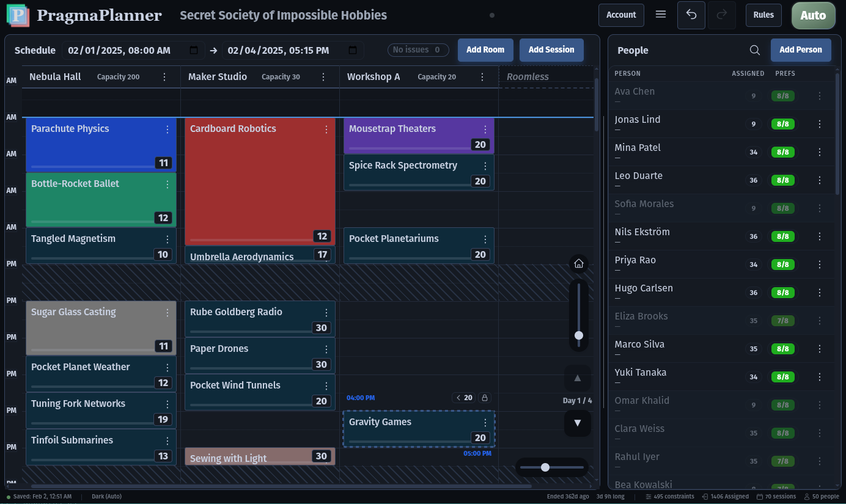The width and height of the screenshot is (846, 504).
Task: Click the Redo icon
Action: pos(721,15)
